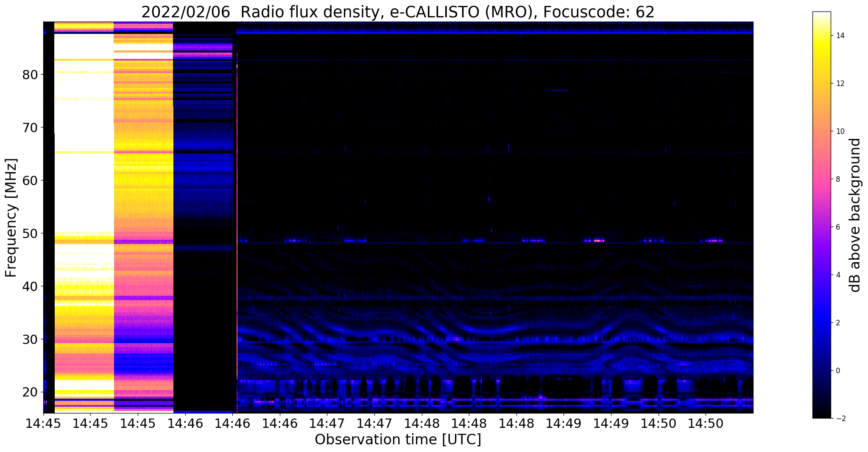Select frequency axis tick label 40
The image size is (868, 452).
click(x=30, y=286)
